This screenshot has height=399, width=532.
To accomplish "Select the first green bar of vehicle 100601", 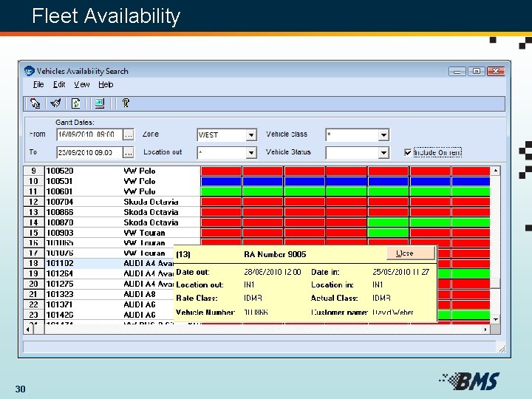I will [221, 191].
